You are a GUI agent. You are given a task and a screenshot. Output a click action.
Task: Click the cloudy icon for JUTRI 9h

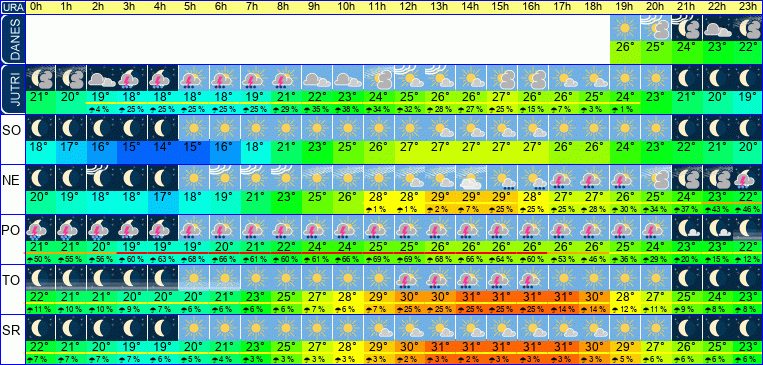(x=317, y=77)
